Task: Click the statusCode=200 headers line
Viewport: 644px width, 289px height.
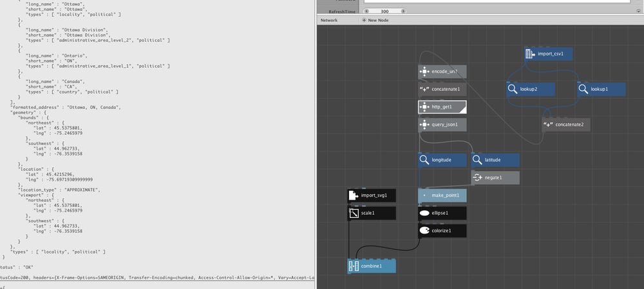Action: pos(157,278)
